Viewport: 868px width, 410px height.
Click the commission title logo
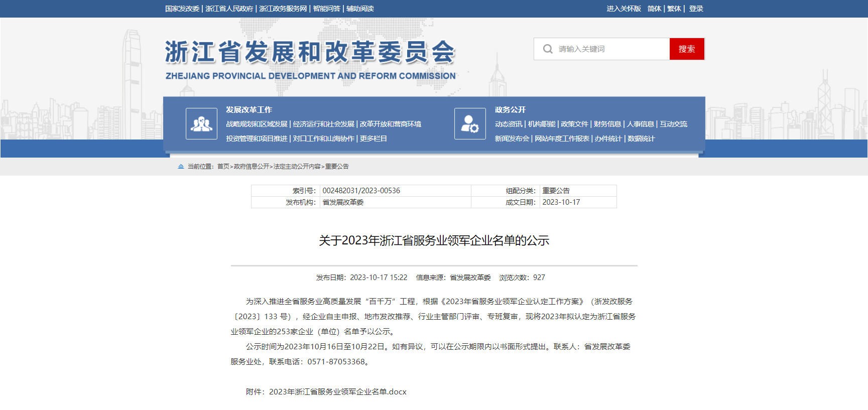(x=310, y=60)
